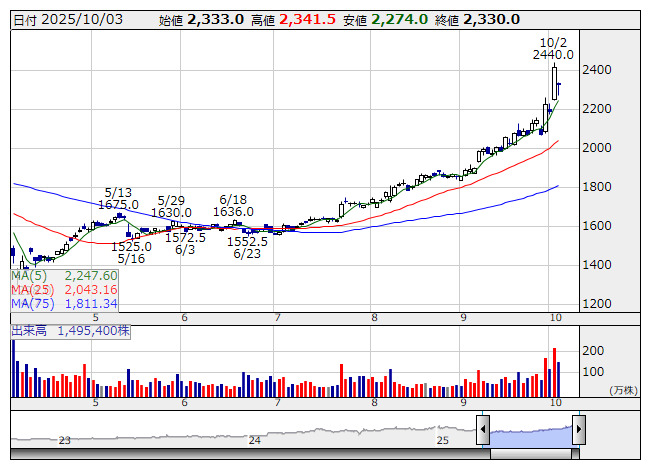Image resolution: width=653 pixels, height=470 pixels.
Task: Click the 5/29 1630.0 peak label
Action: pyautogui.click(x=171, y=206)
